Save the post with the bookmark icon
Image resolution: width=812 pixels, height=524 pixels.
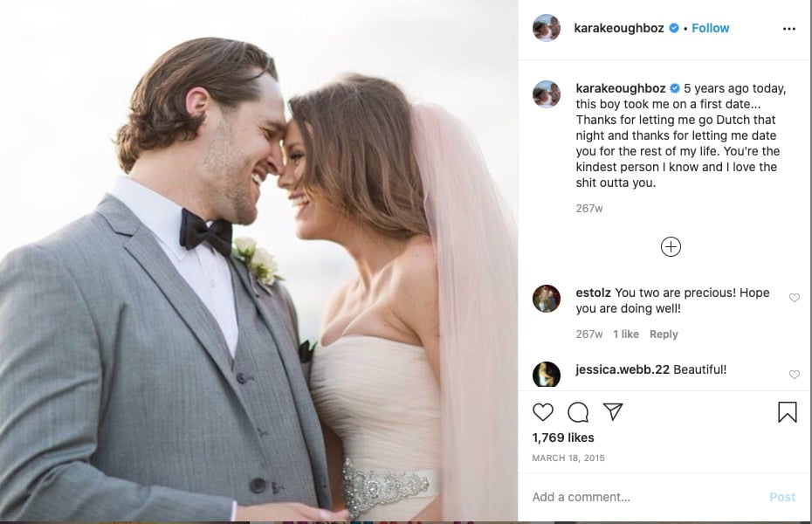(x=788, y=412)
